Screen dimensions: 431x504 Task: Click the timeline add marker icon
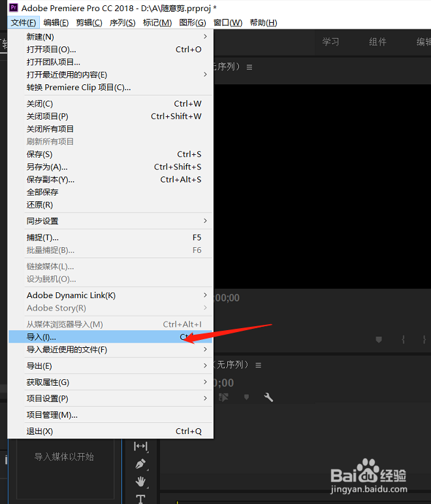[x=246, y=397]
